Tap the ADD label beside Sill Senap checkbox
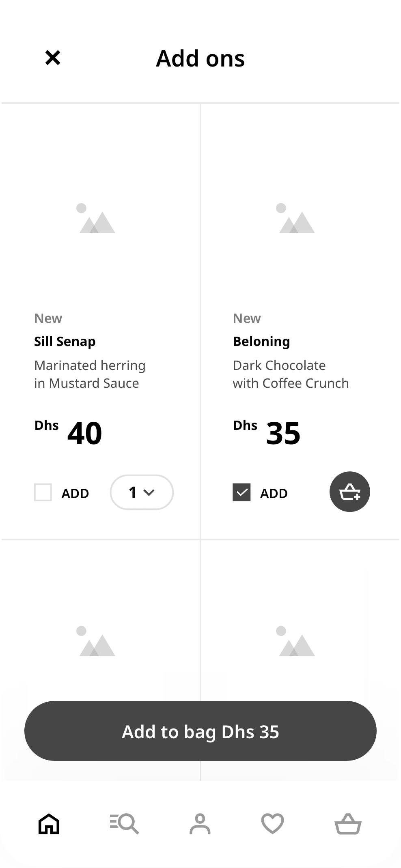 click(x=75, y=493)
